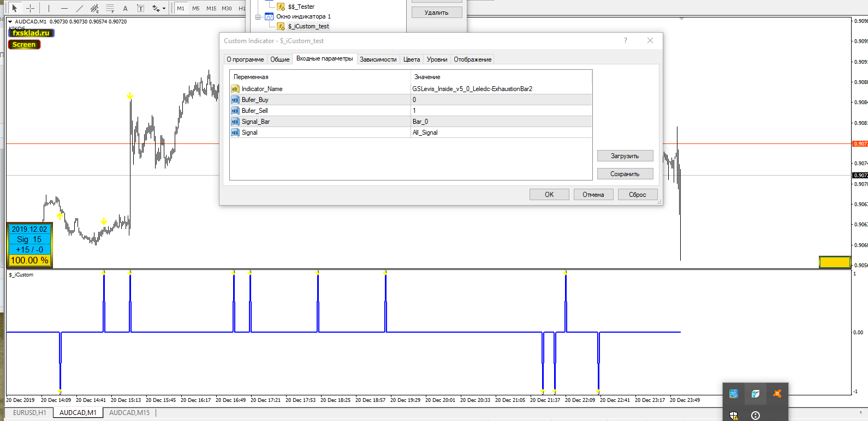Screen dimensions: 868x421
Task: Click the Indicator_Name value field
Action: pos(501,89)
